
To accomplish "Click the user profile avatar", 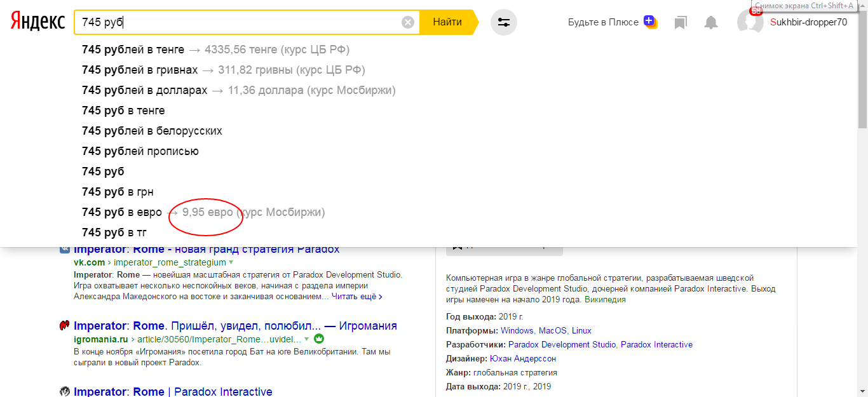I will 750,23.
